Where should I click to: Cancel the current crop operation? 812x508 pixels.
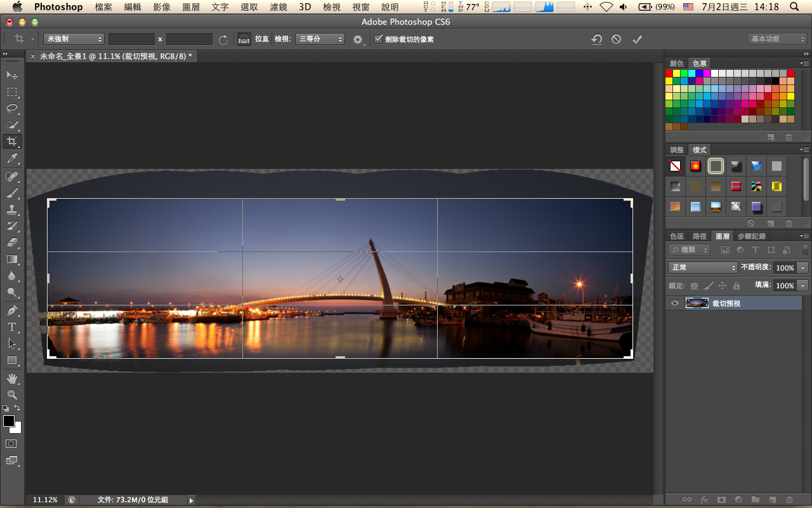click(x=617, y=39)
